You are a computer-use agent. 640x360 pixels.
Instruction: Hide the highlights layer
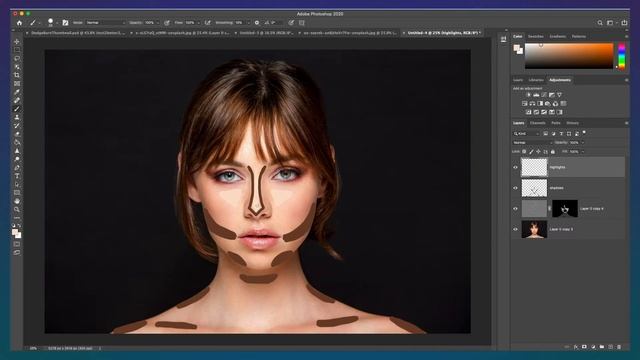[x=516, y=167]
